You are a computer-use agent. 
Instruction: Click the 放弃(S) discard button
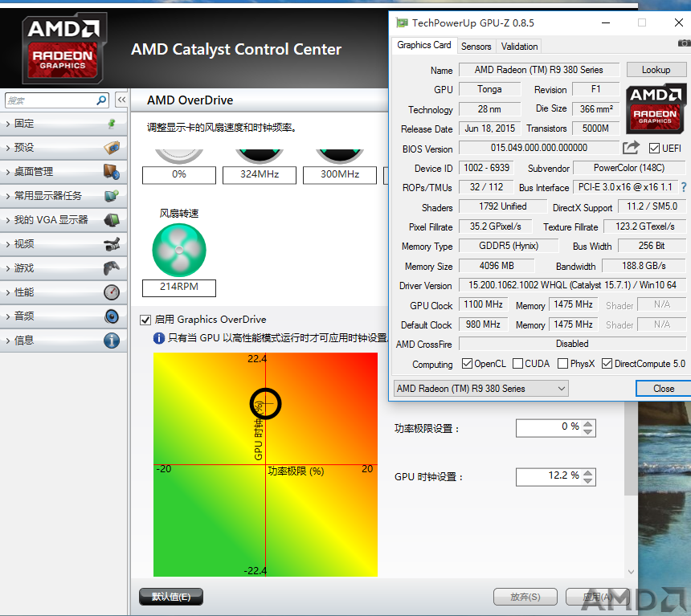click(x=525, y=597)
